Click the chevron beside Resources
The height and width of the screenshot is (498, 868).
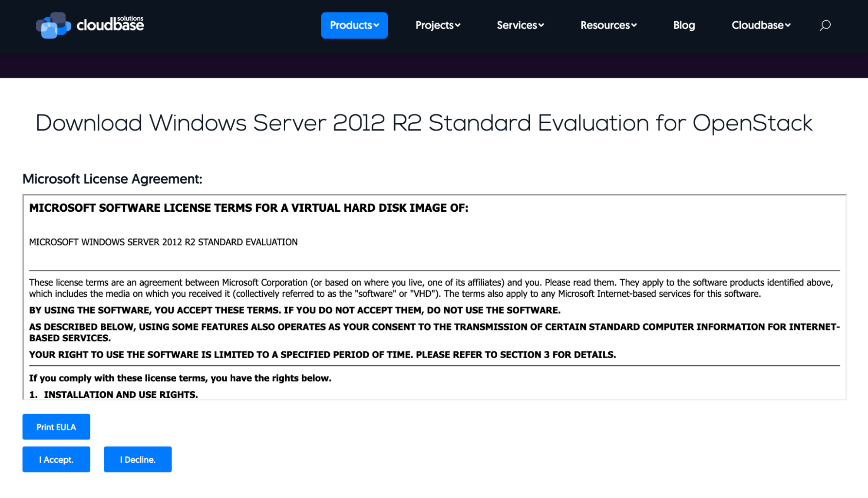[x=634, y=26]
